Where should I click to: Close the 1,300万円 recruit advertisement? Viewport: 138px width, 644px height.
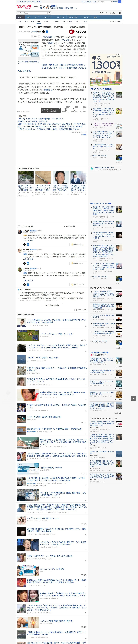click(121, 55)
